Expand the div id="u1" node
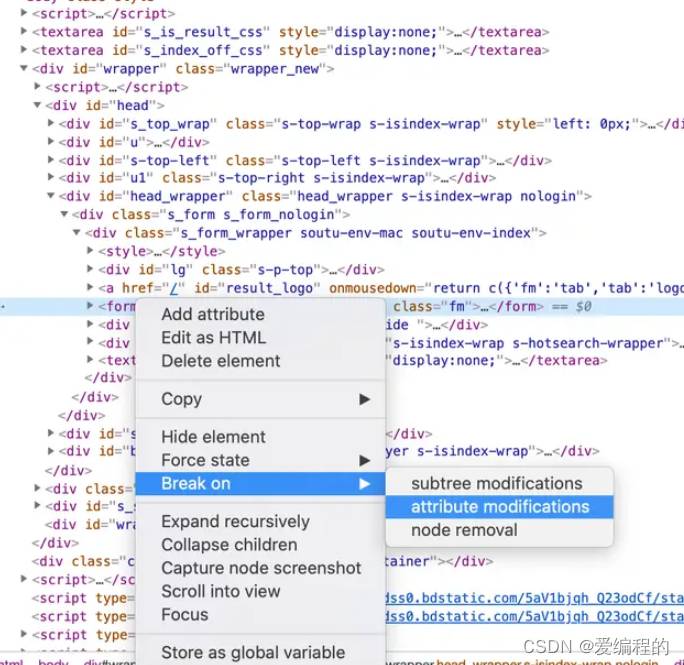Image resolution: width=684 pixels, height=665 pixels. [51, 177]
